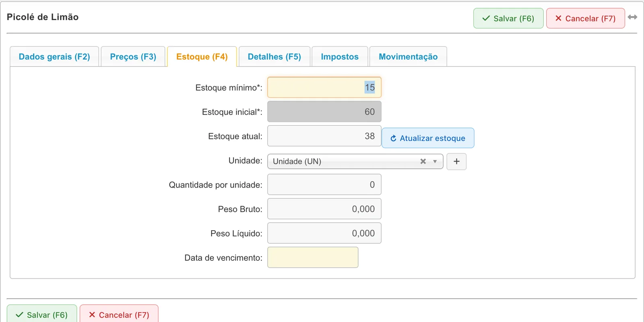Open the Preços (F3) tab

pyautogui.click(x=133, y=57)
